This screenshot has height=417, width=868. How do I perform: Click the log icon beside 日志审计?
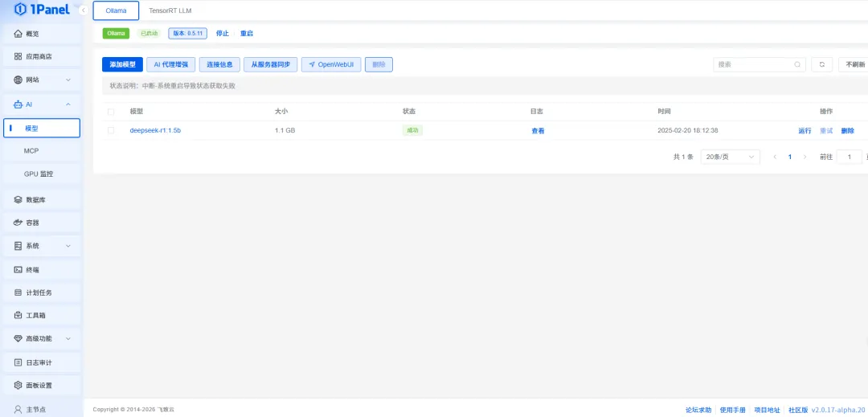pyautogui.click(x=18, y=362)
